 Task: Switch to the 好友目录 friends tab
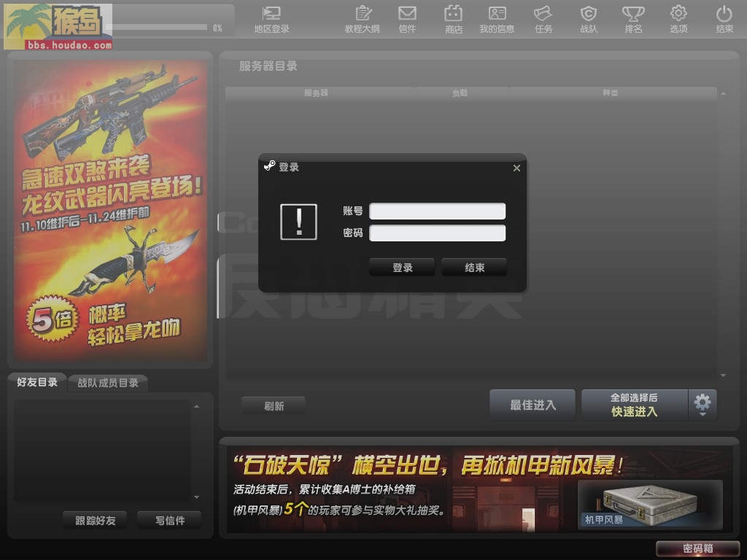click(37, 382)
